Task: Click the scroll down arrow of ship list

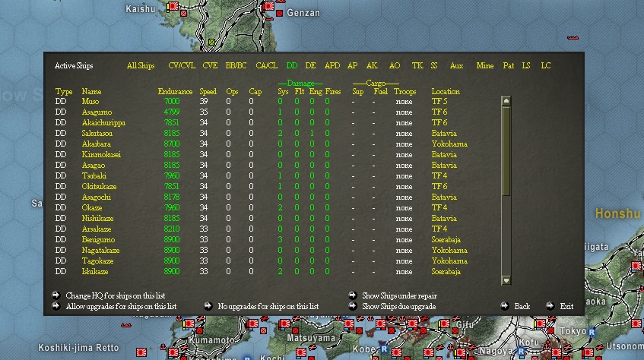Action: (506, 280)
